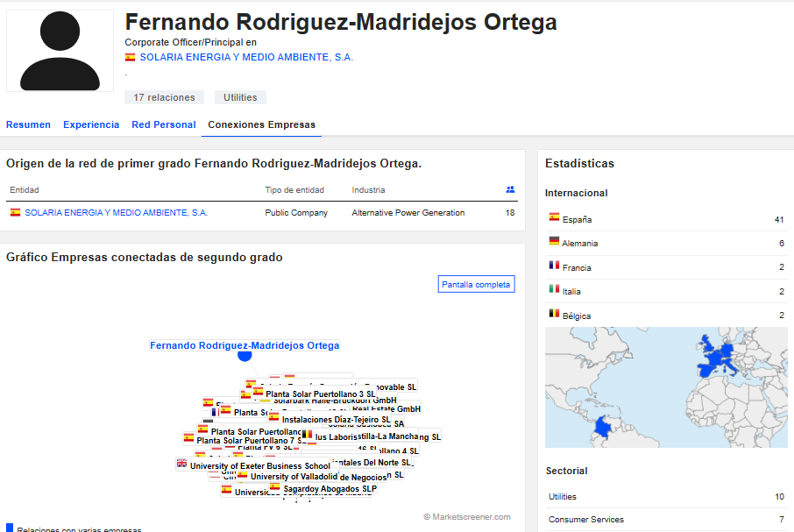Click highlighted Colombia on the world map
The image size is (794, 532).
[603, 426]
